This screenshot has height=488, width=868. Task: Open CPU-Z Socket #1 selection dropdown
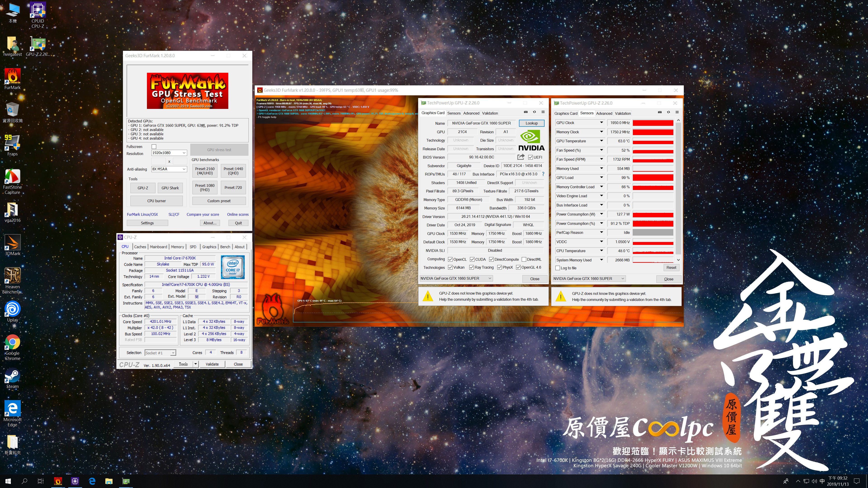coord(160,353)
